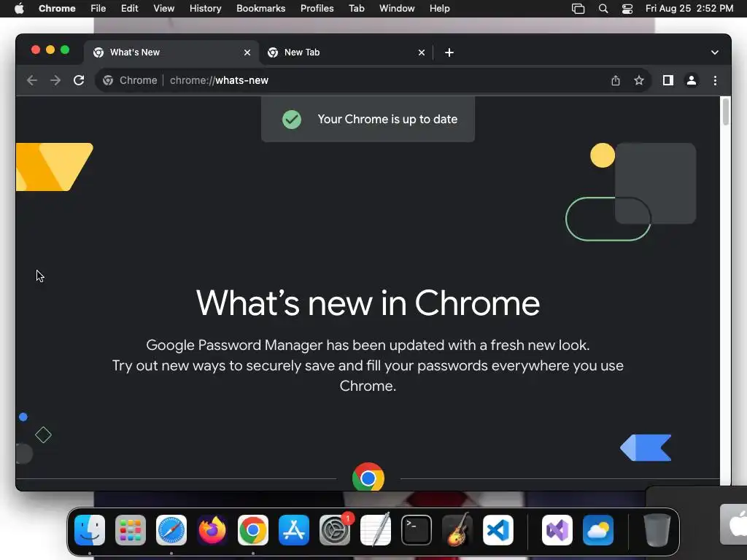Viewport: 747px width, 560px height.
Task: Open the View menu
Action: 164,9
